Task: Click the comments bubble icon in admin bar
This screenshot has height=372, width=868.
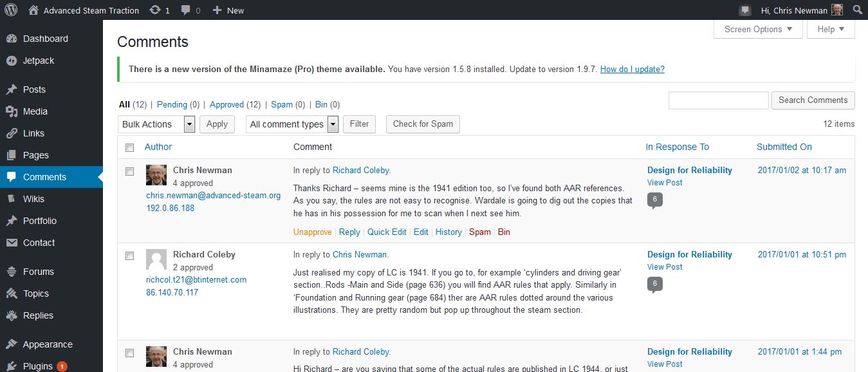Action: click(x=186, y=10)
